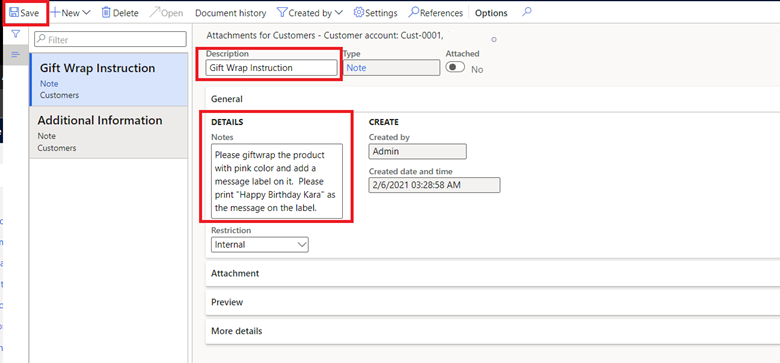Toggle the Attached switch

coord(455,67)
